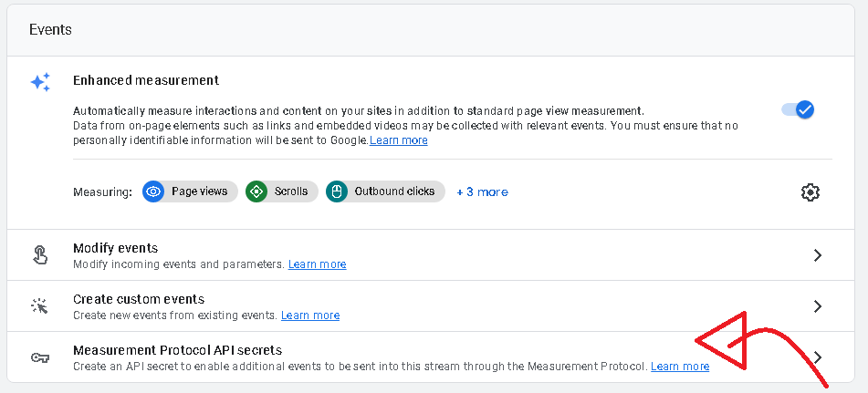Select the Scrolls chip label
The height and width of the screenshot is (393, 868).
(291, 191)
